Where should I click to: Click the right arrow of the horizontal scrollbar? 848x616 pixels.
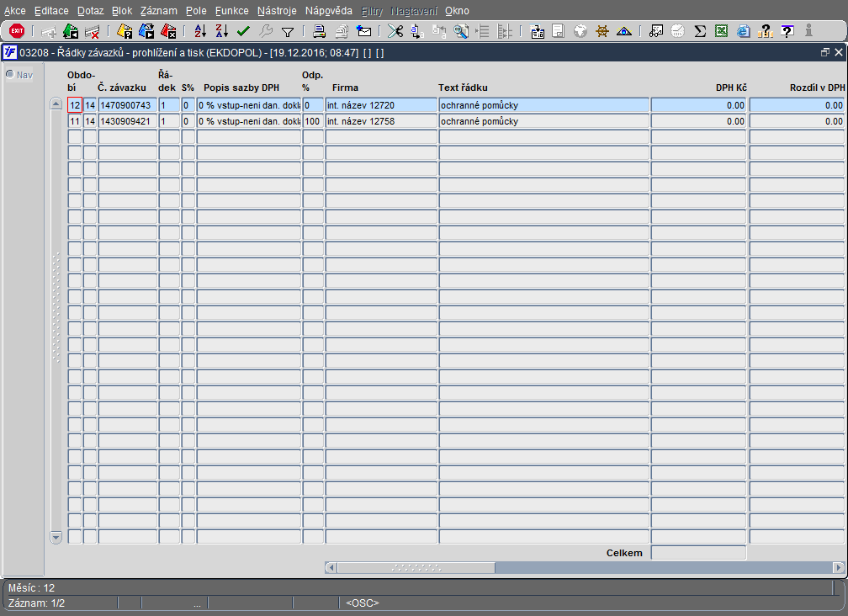[838, 567]
